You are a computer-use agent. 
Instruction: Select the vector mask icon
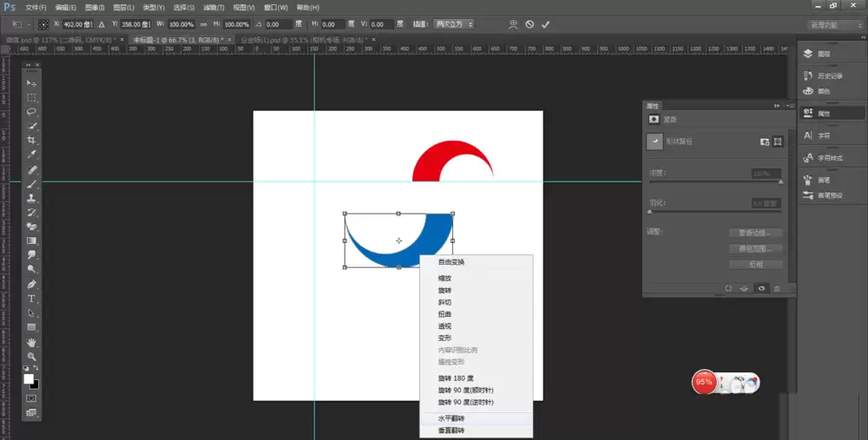[x=778, y=141]
